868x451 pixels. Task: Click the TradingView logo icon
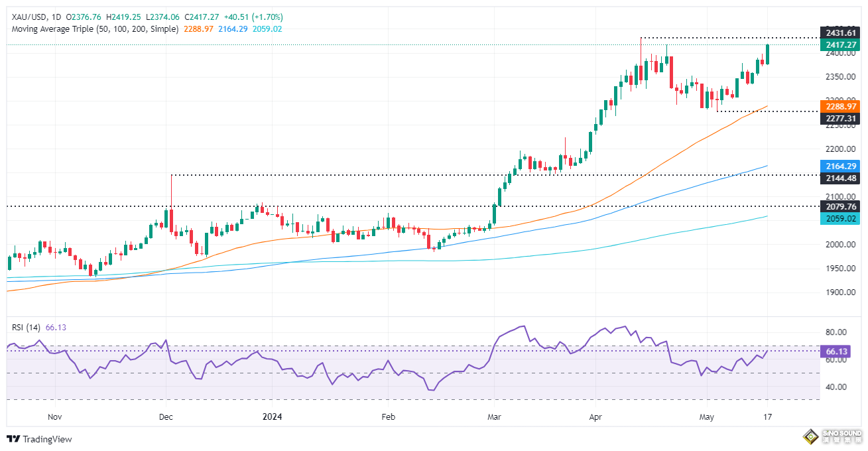(x=13, y=439)
